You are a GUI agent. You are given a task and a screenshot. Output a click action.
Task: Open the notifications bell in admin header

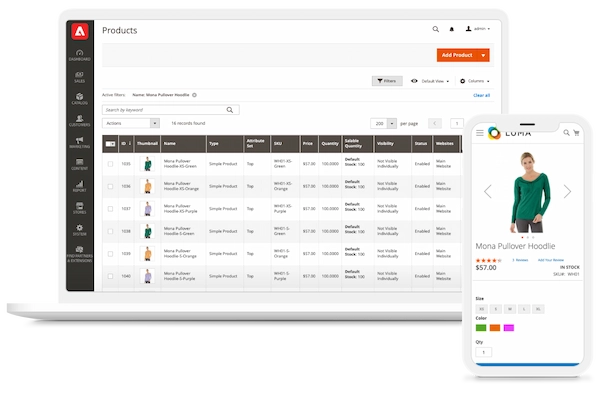point(452,29)
